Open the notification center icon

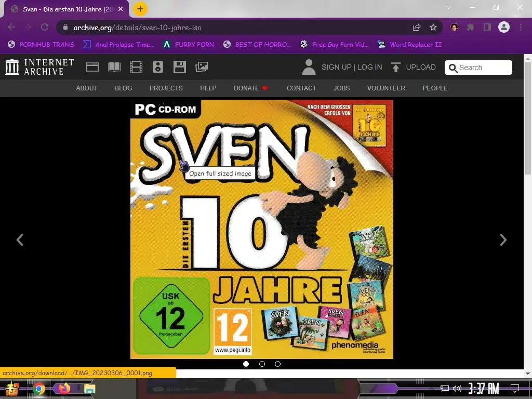point(515,389)
